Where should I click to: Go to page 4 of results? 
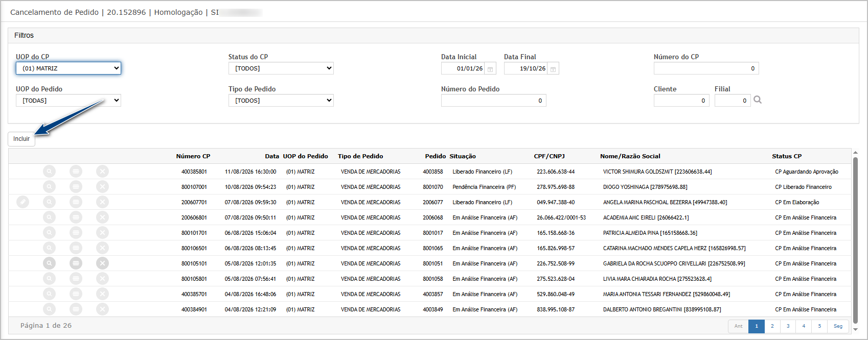coord(804,326)
